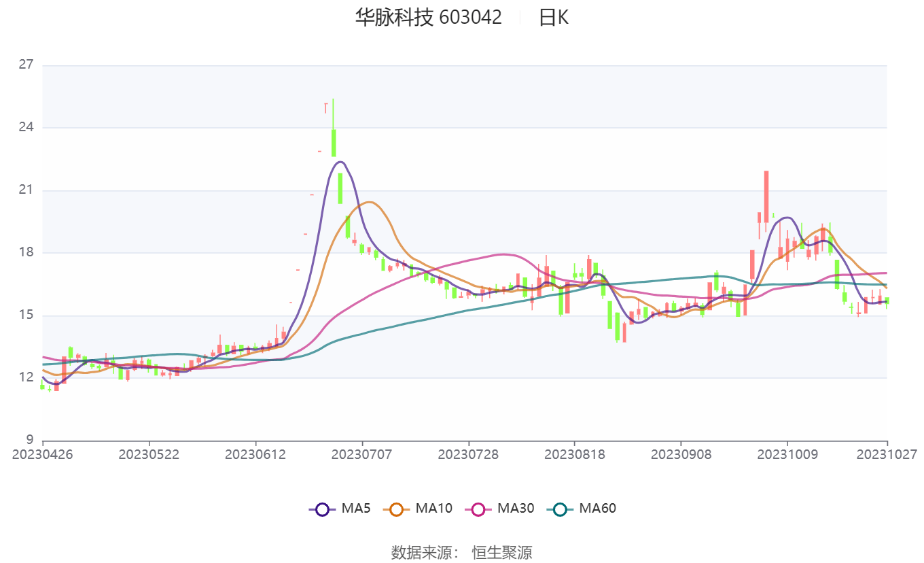Toggle the MA10 legend series

418,508
